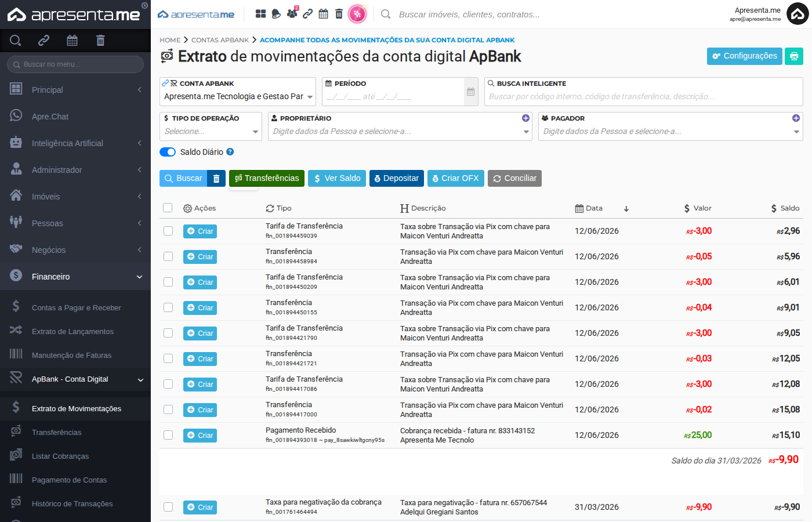The width and height of the screenshot is (812, 522).
Task: Click the Criar OFX button
Action: coord(456,179)
